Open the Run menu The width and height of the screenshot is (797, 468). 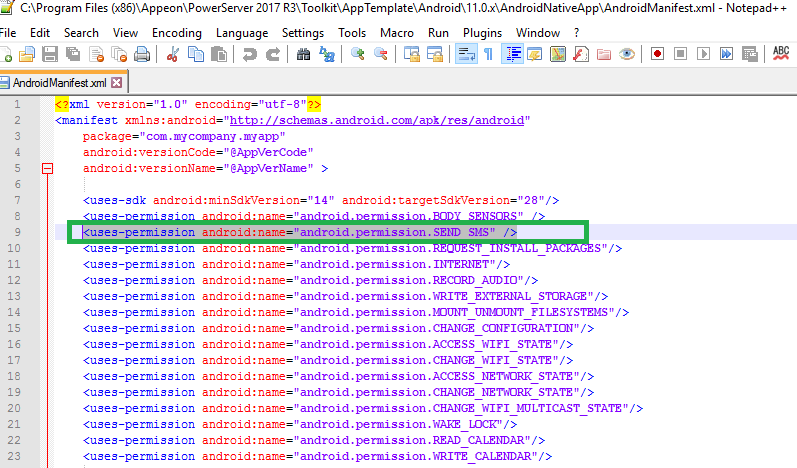[x=438, y=33]
